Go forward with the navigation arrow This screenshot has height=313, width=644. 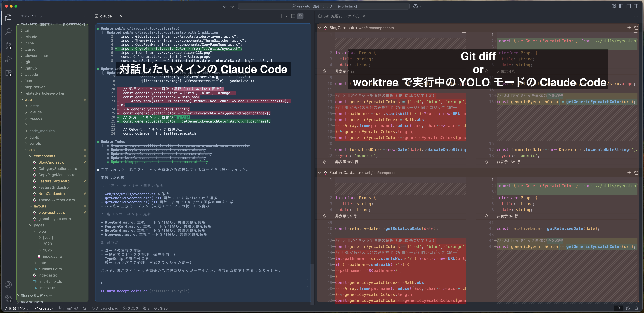click(x=232, y=6)
